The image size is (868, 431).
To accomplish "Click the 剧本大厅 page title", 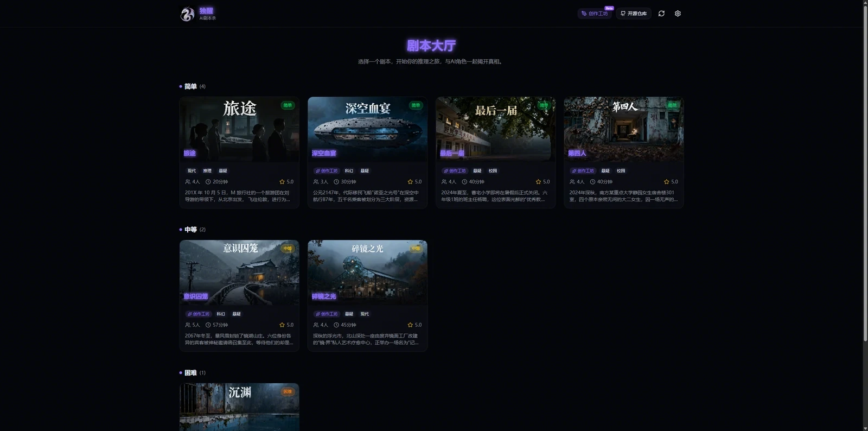I will pyautogui.click(x=431, y=46).
